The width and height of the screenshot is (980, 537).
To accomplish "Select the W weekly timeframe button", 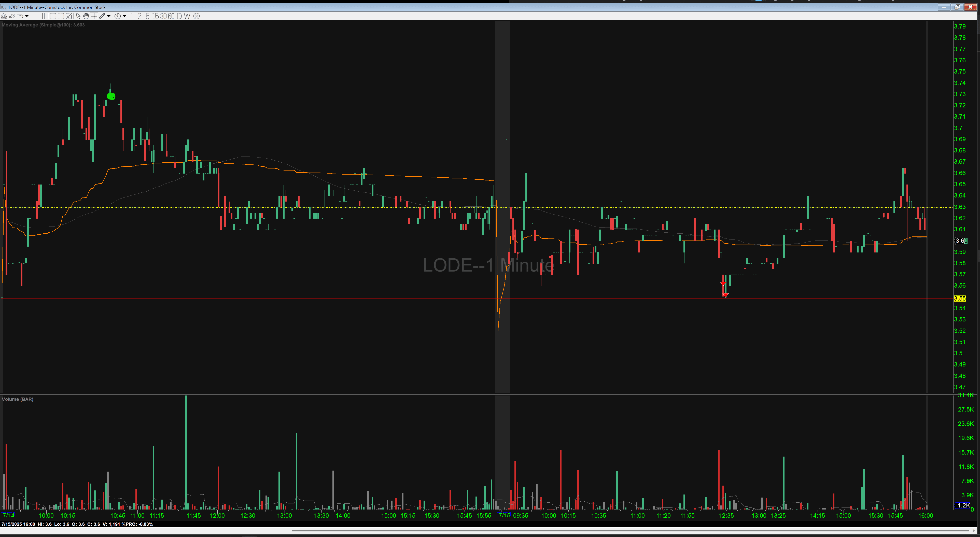I will coord(187,16).
